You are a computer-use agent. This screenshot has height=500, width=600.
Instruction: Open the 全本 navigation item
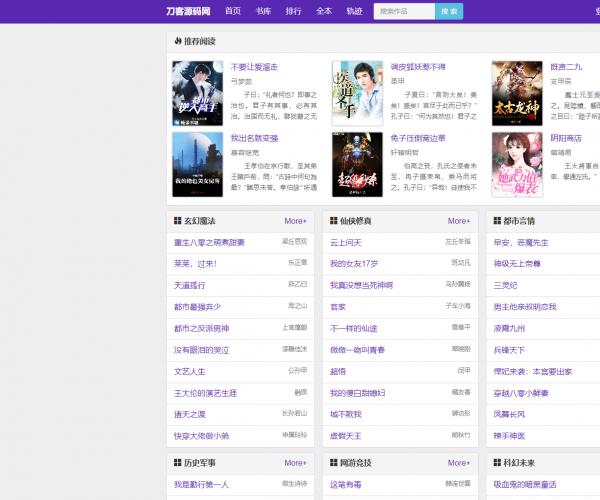tap(324, 11)
